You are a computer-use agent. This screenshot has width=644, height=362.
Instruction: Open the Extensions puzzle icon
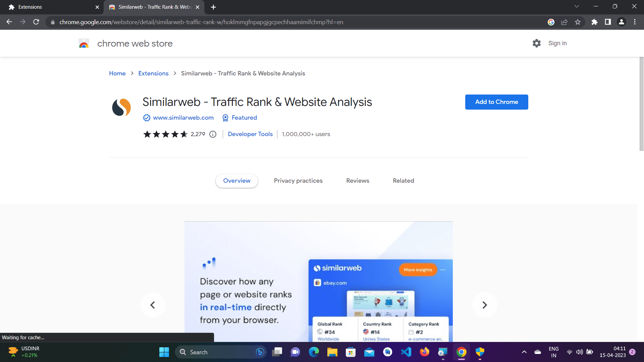pyautogui.click(x=594, y=22)
